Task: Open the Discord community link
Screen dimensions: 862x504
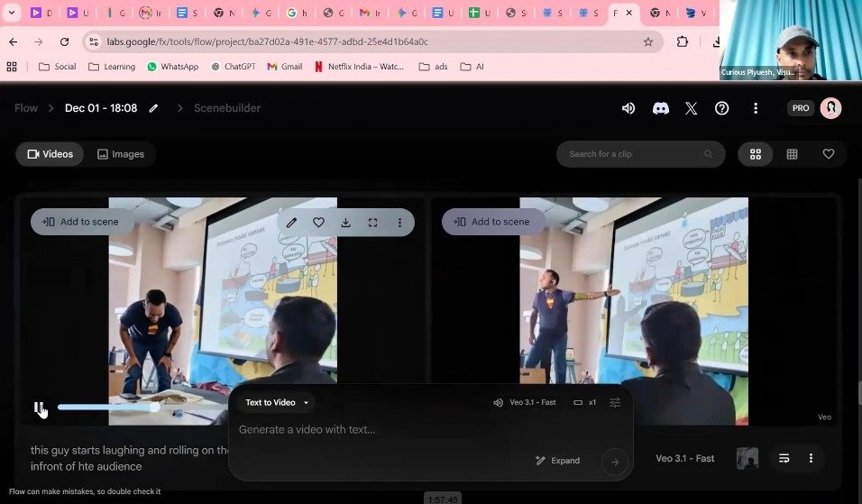Action: (x=660, y=108)
